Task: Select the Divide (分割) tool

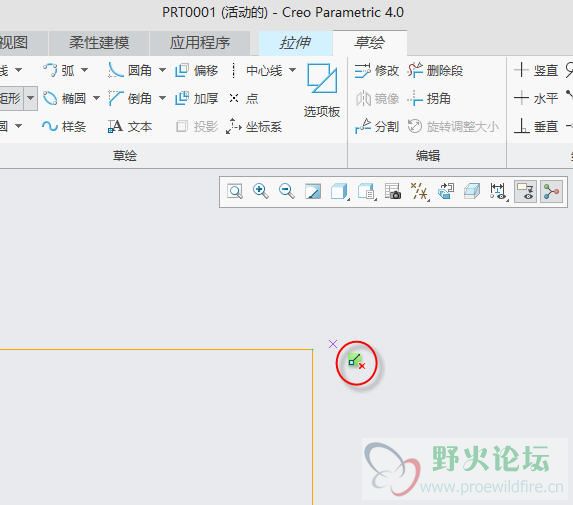Action: click(376, 126)
